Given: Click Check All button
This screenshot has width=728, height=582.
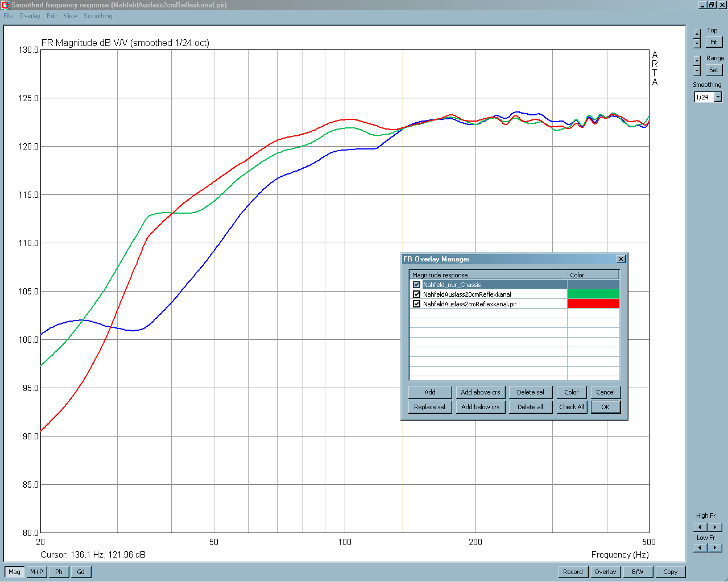Looking at the screenshot, I should (572, 407).
